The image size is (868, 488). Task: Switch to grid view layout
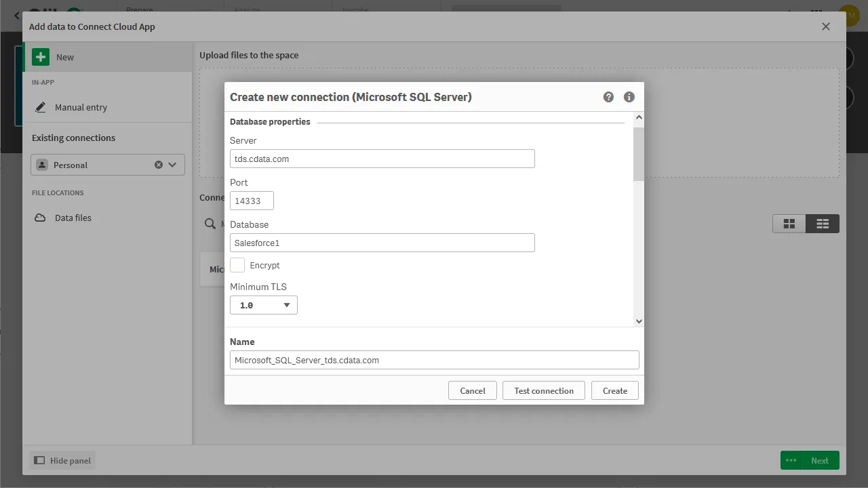tap(789, 224)
